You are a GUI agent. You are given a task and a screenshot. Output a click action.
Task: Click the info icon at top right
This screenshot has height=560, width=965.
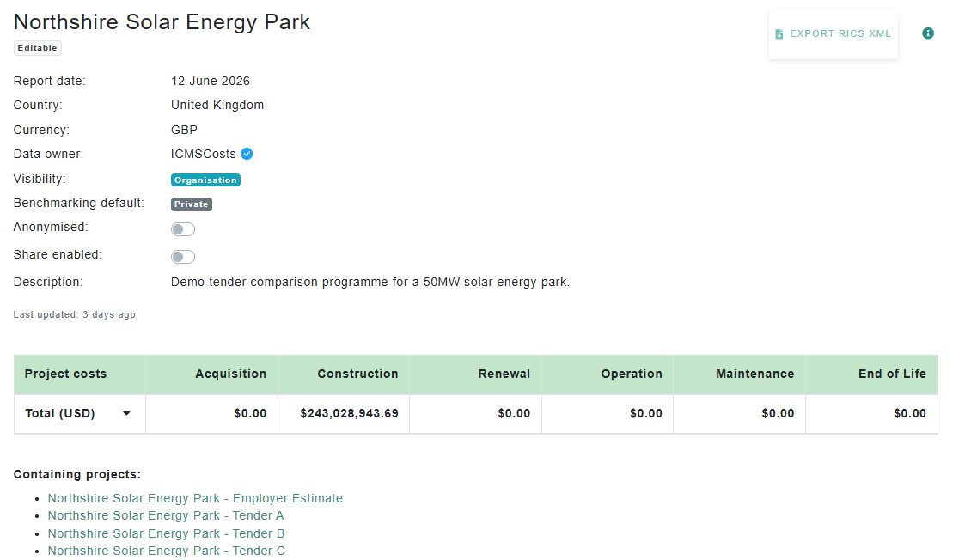[927, 33]
